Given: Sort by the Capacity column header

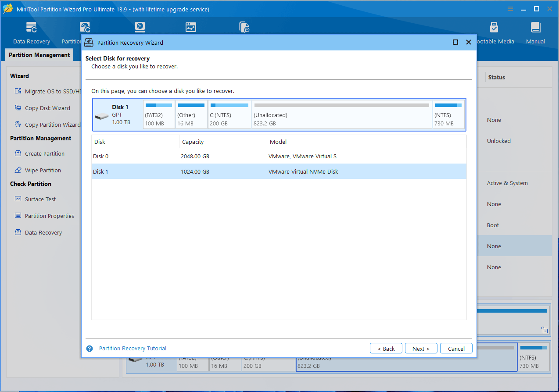Looking at the screenshot, I should (223, 142).
